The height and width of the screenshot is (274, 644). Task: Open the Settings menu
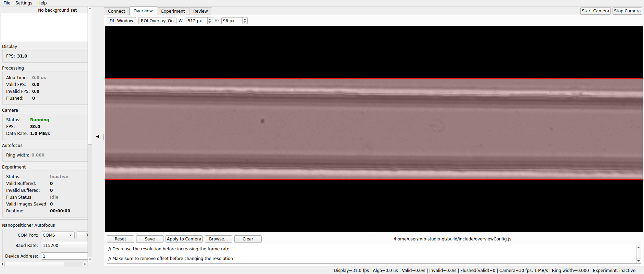tap(24, 3)
